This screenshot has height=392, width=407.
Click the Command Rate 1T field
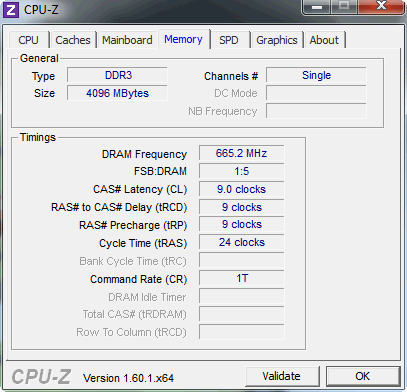(242, 278)
